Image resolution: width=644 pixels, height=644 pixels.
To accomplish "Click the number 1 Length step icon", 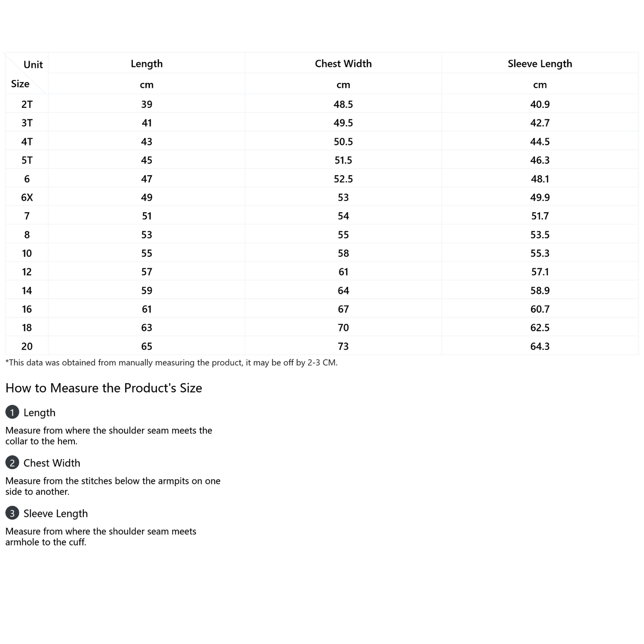I will pos(12,412).
